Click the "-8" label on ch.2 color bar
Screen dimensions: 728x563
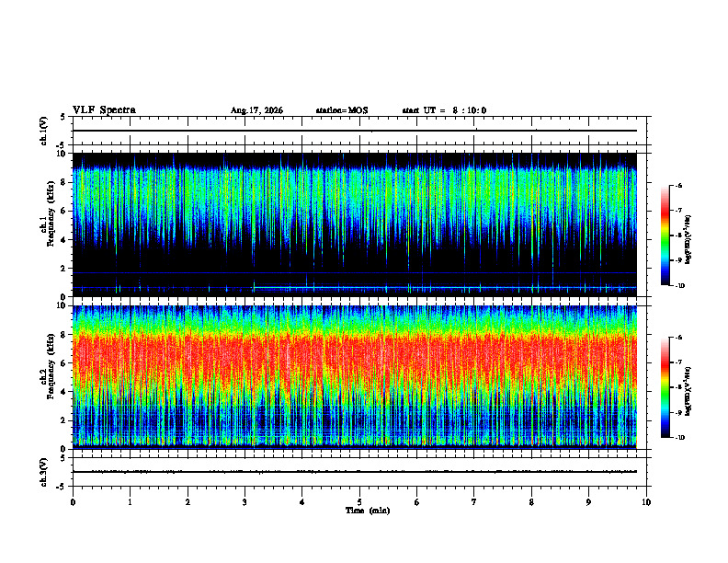(x=678, y=387)
